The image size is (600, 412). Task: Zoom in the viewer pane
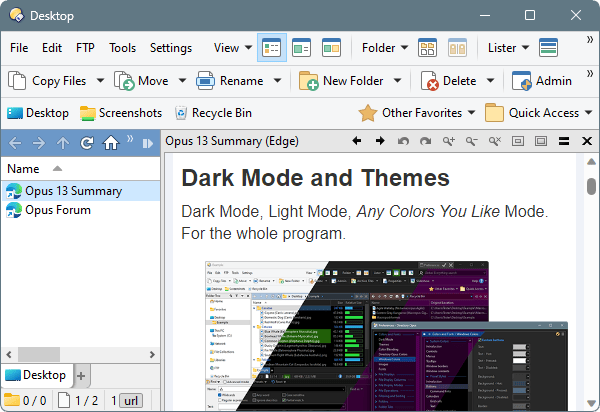click(448, 141)
